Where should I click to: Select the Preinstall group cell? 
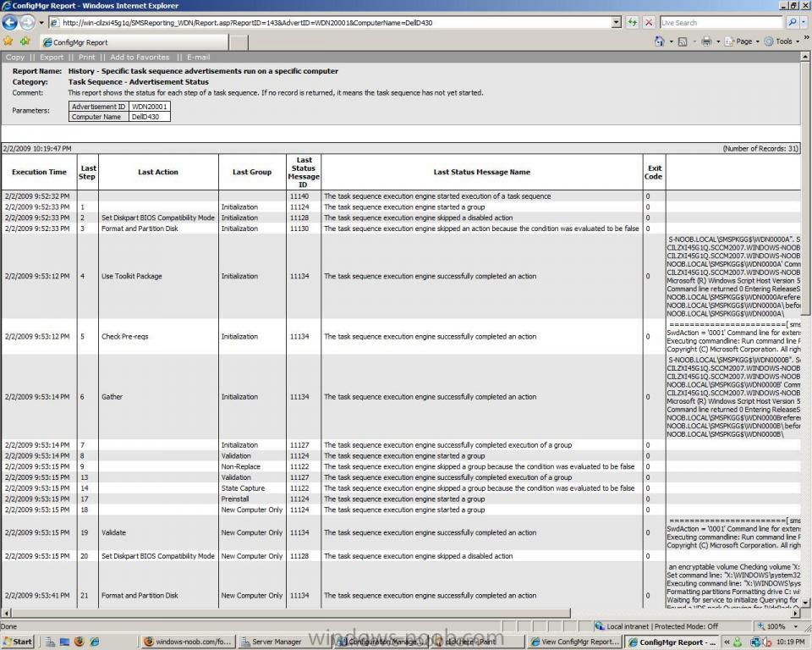pos(252,499)
